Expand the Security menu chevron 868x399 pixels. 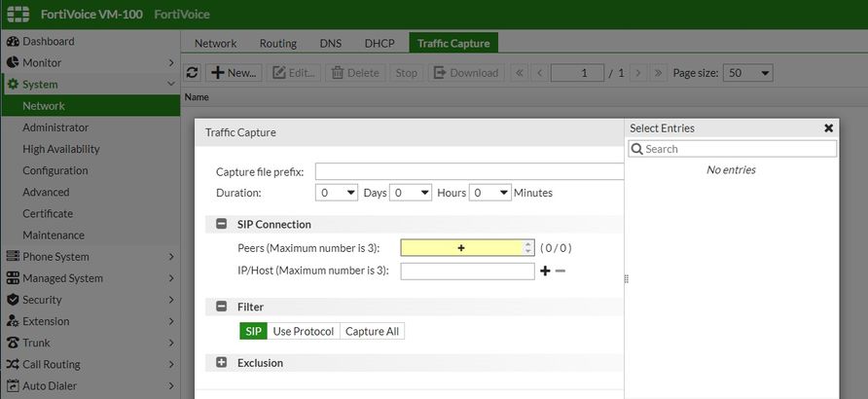coord(171,300)
